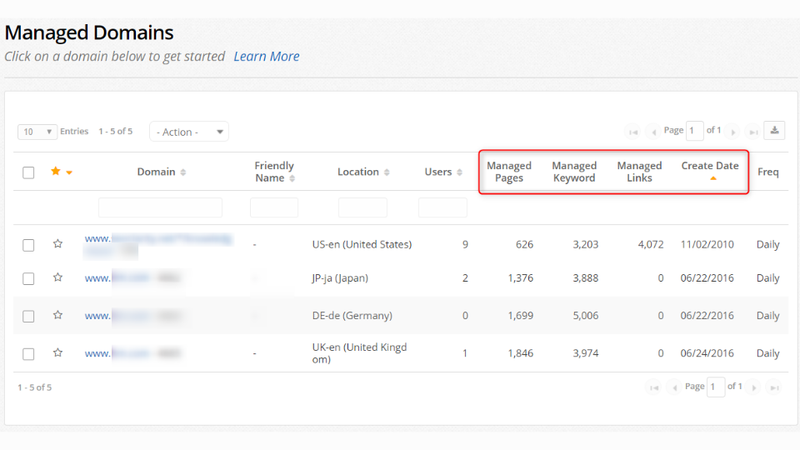Click the Domain filter input field
Screen dimensions: 800x450
(x=160, y=208)
